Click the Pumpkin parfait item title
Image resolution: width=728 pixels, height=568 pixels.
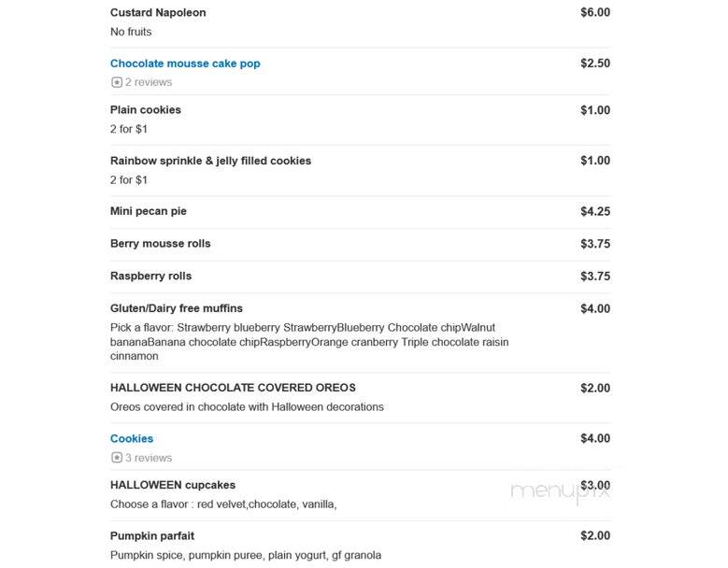(152, 536)
